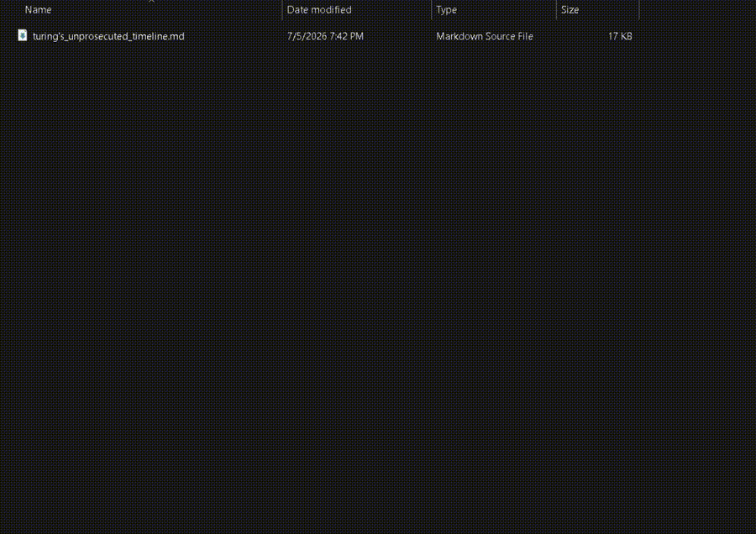
Task: Sort by the Size column header
Action: (570, 9)
